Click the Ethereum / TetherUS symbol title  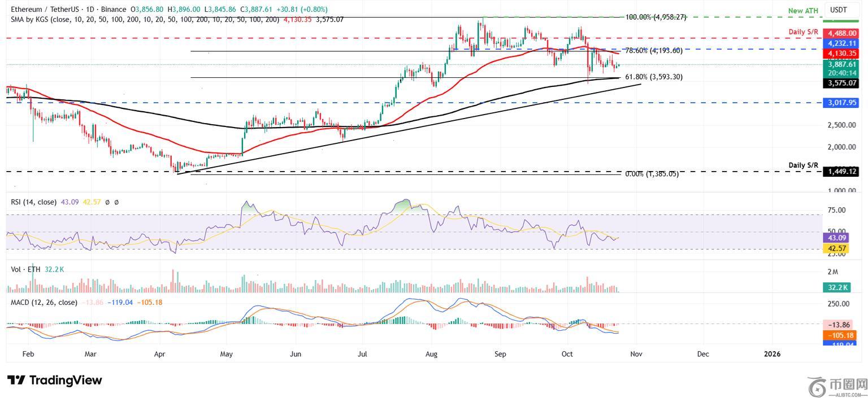(x=44, y=10)
